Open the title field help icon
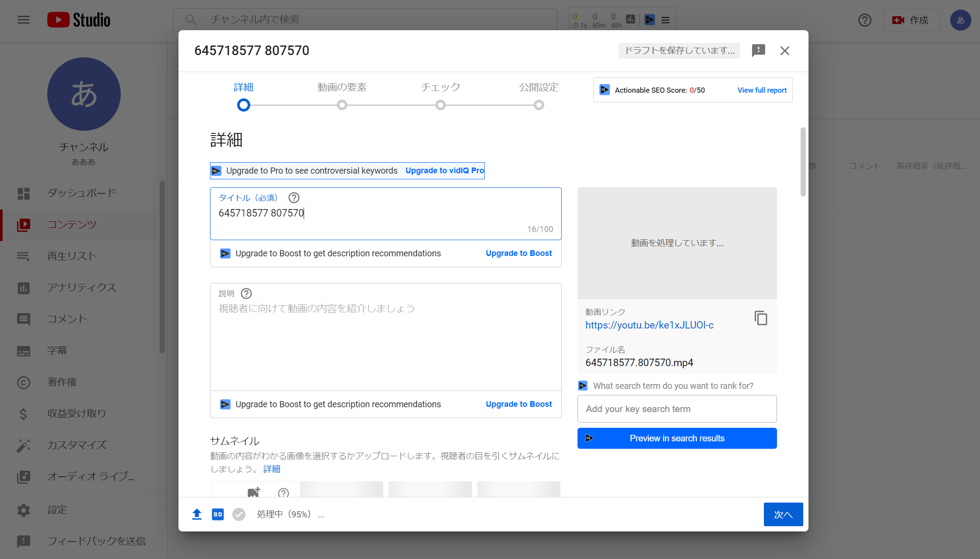The image size is (980, 559). [294, 198]
